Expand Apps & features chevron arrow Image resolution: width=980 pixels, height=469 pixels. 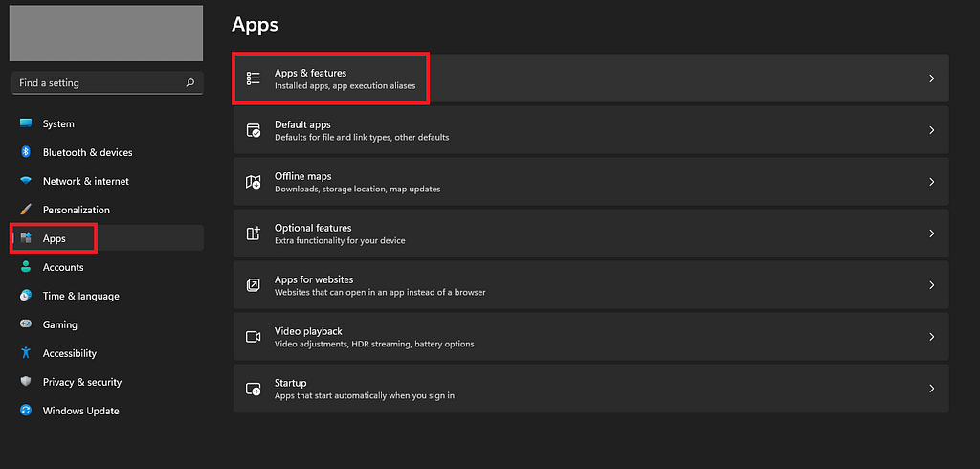coord(931,78)
